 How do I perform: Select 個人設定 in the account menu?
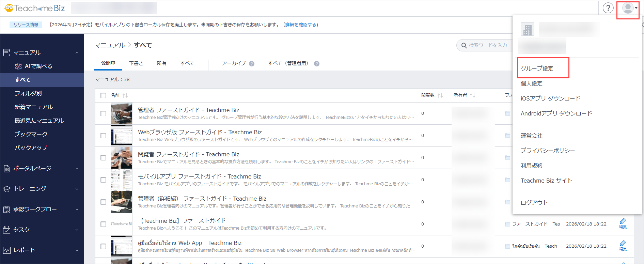(532, 83)
